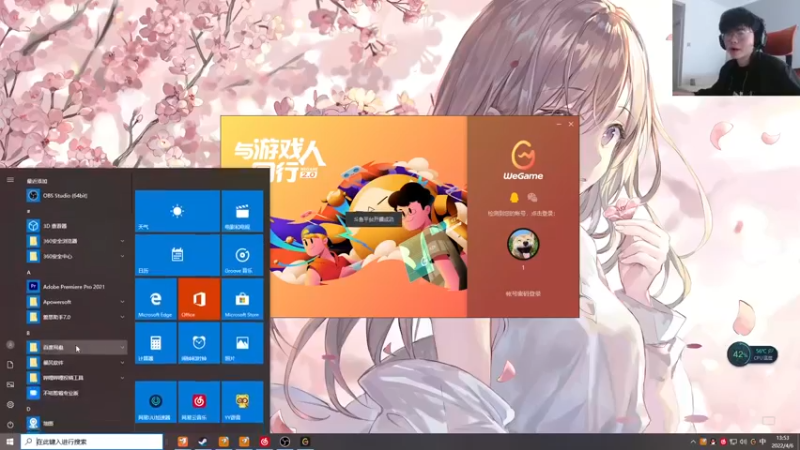Image resolution: width=800 pixels, height=450 pixels.
Task: Open the Microsoft Store tile
Action: pos(242,299)
